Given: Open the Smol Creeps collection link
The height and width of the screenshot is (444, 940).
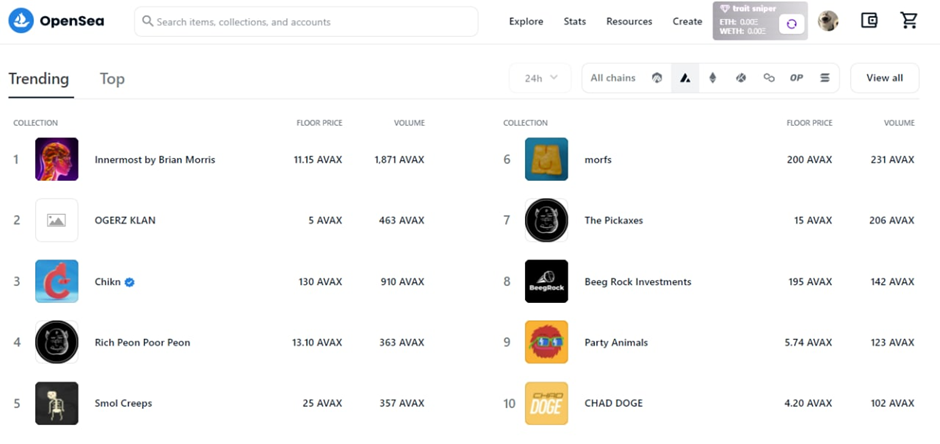Looking at the screenshot, I should pyautogui.click(x=123, y=403).
